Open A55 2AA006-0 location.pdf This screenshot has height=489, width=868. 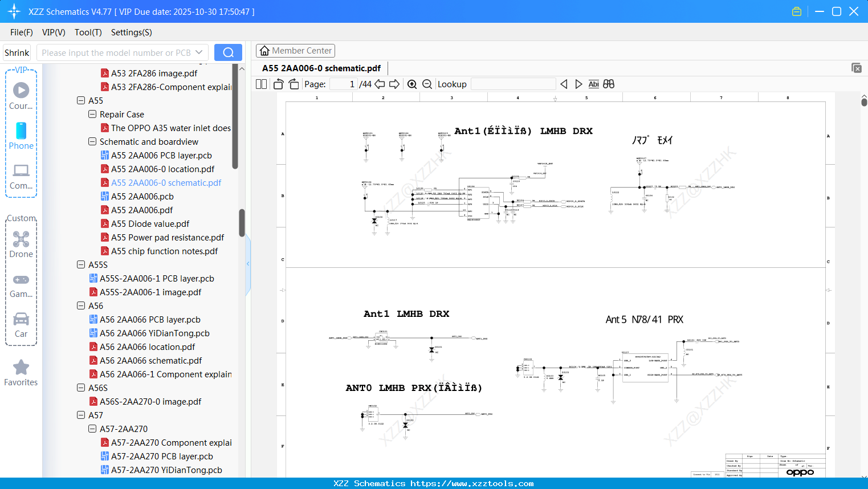(163, 169)
